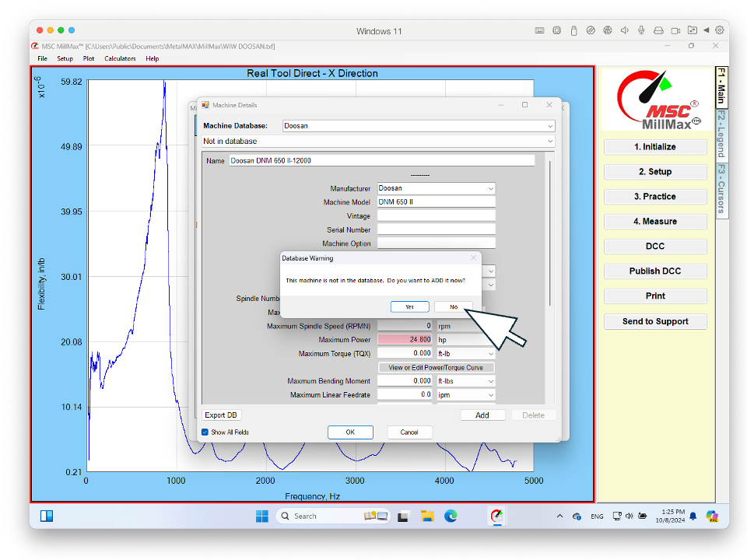The height and width of the screenshot is (560, 747).
Task: Click the Serial Number field
Action: click(437, 229)
